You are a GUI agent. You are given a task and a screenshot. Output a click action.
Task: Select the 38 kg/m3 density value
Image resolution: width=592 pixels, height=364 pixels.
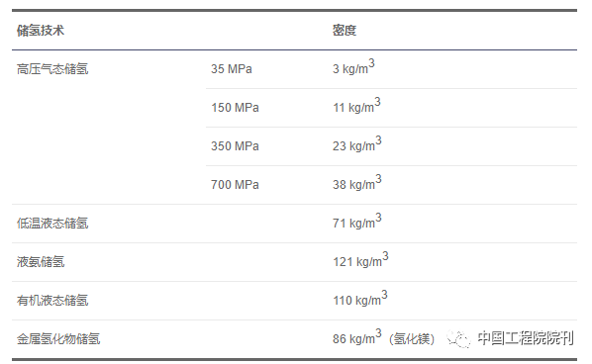point(356,182)
